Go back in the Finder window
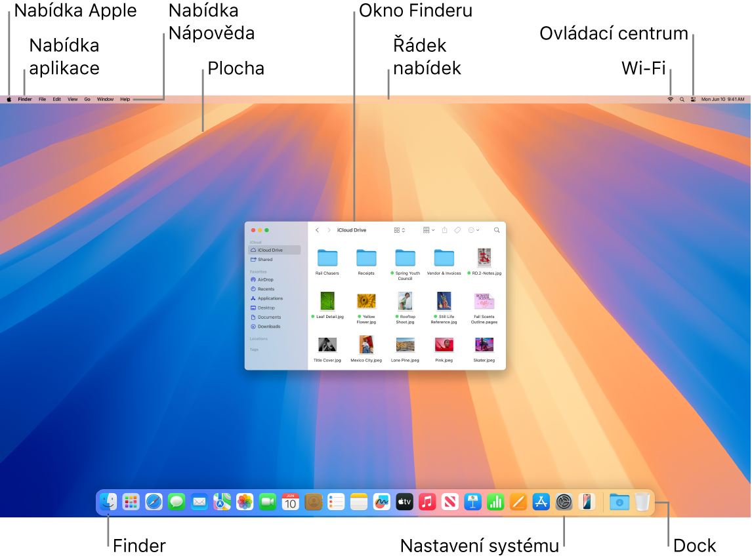 (x=317, y=230)
